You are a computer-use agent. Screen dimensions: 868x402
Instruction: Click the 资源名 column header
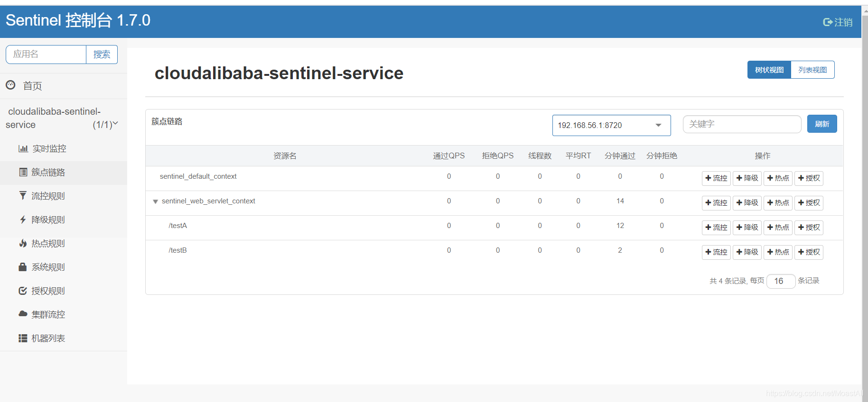(285, 156)
